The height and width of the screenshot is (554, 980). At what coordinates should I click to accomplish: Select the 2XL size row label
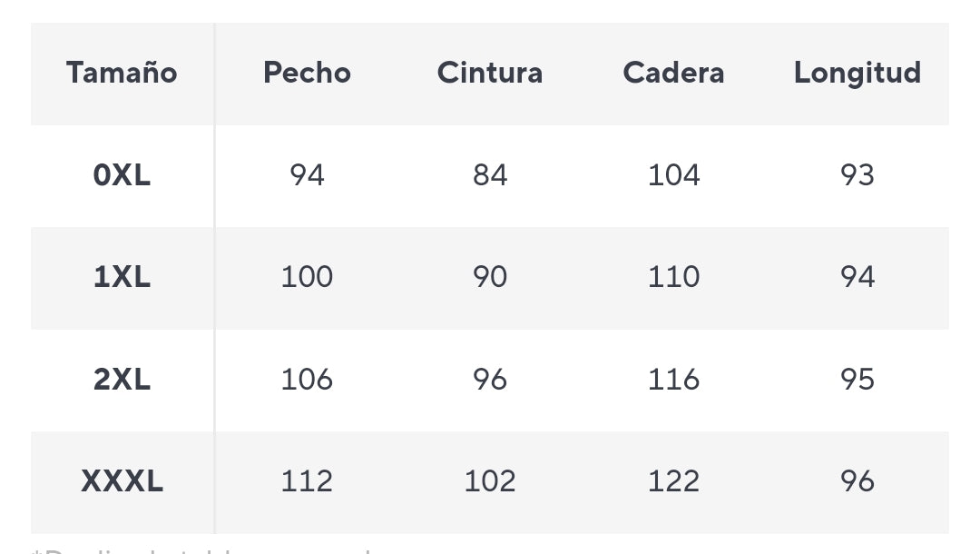[122, 379]
